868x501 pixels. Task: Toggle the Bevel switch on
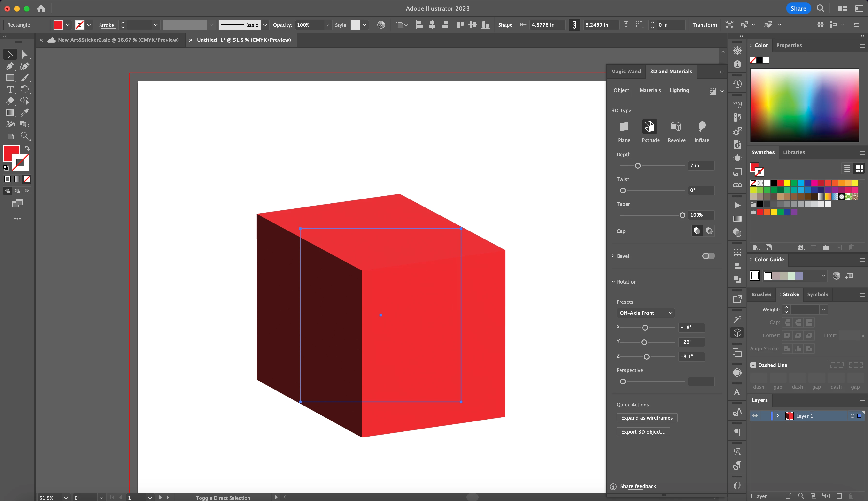coord(708,256)
